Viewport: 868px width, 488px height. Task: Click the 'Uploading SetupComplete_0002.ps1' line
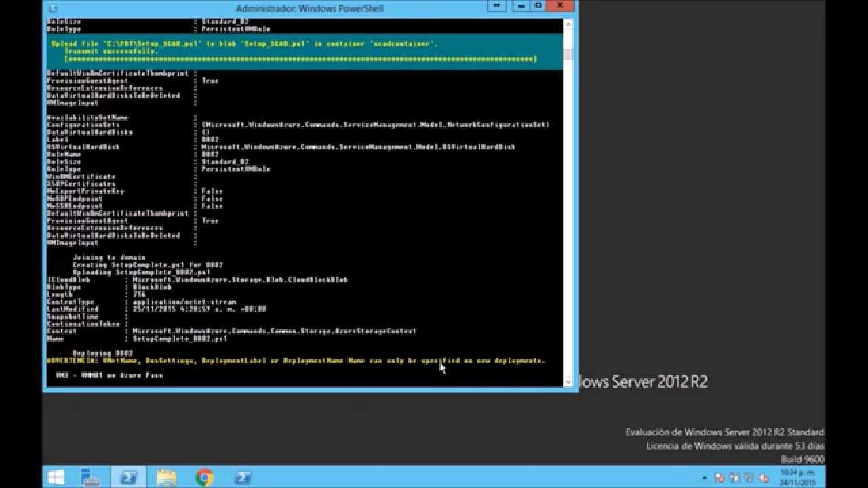141,272
